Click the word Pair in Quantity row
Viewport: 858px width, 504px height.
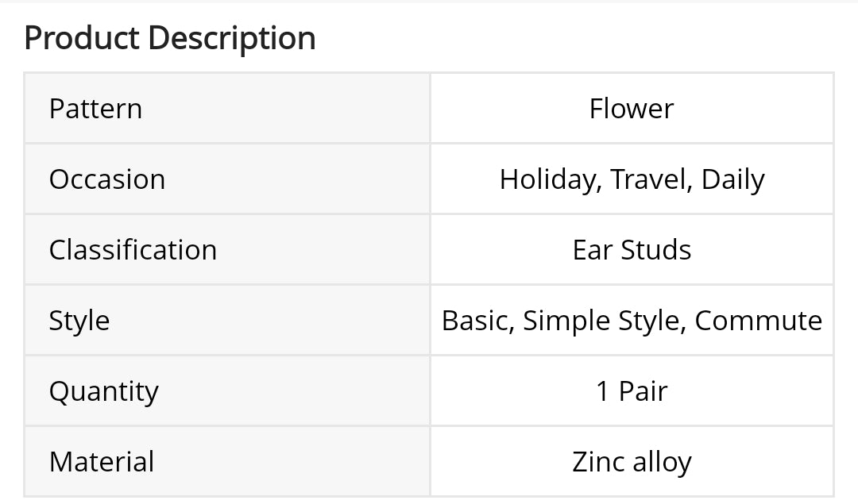pyautogui.click(x=643, y=391)
